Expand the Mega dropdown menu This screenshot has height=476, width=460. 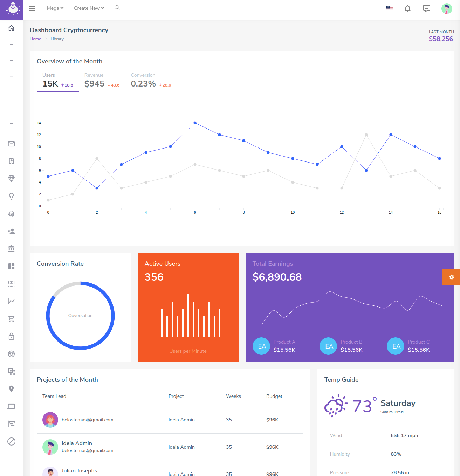point(55,8)
